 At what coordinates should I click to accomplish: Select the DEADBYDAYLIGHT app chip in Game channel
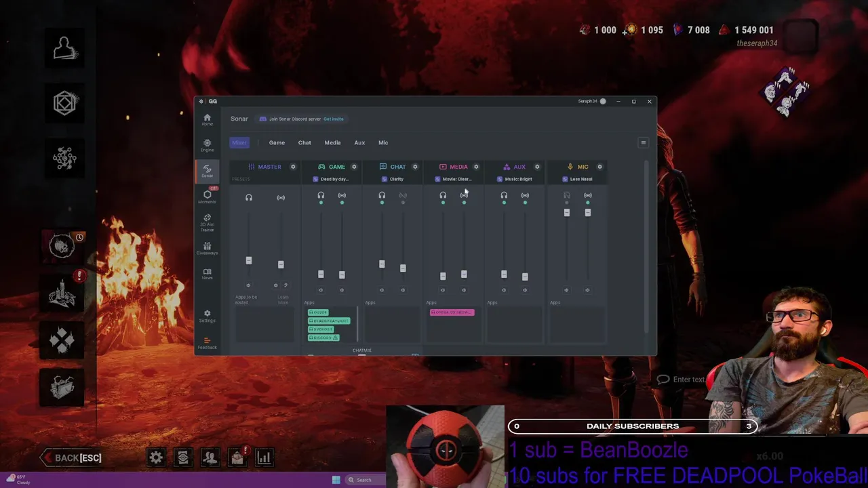(329, 321)
